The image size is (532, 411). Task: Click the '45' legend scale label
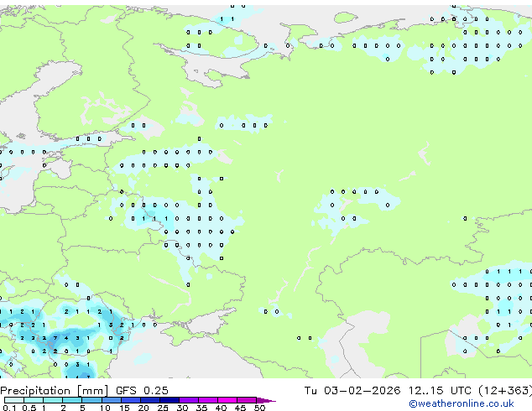[x=240, y=408]
